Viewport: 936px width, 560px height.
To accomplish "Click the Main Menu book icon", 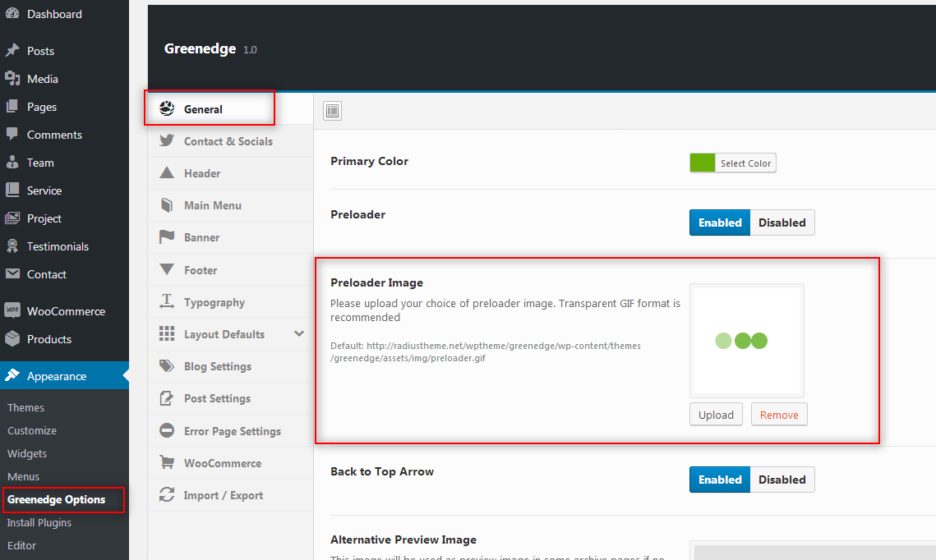I will 167,205.
